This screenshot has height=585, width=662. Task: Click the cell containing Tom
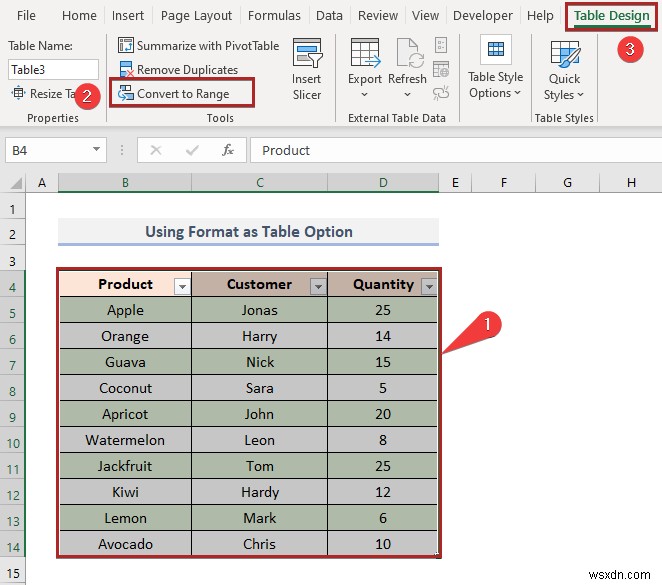click(x=260, y=466)
